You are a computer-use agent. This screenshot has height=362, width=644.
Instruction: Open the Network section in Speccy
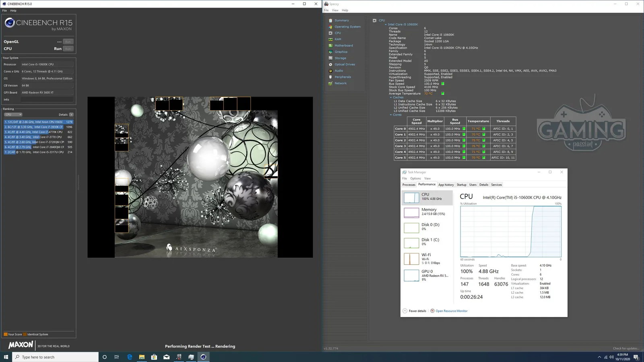[340, 83]
